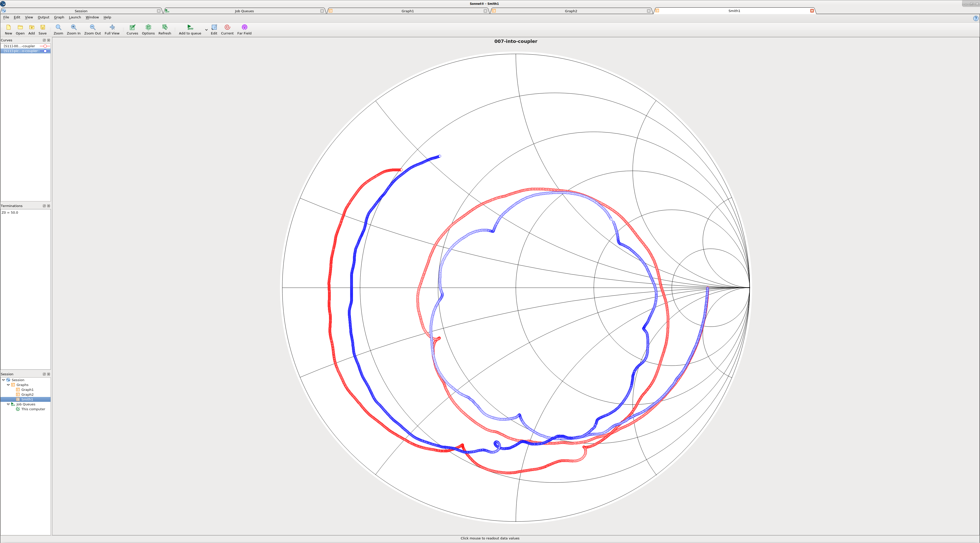980x543 pixels.
Task: Close the Smith1 tab
Action: (812, 11)
